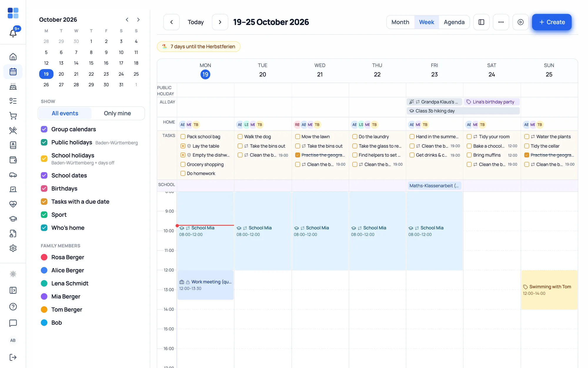Open Swimming with Tom event
Screen dimensions: 588x368
tap(549, 290)
